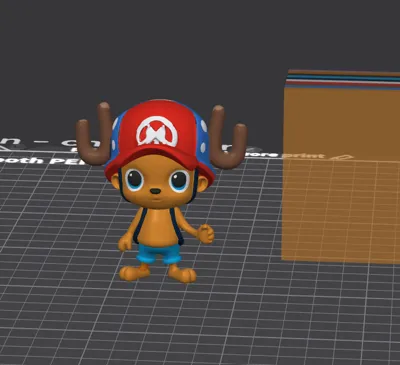
Task: Click the character's raised fist
Action: [206, 233]
